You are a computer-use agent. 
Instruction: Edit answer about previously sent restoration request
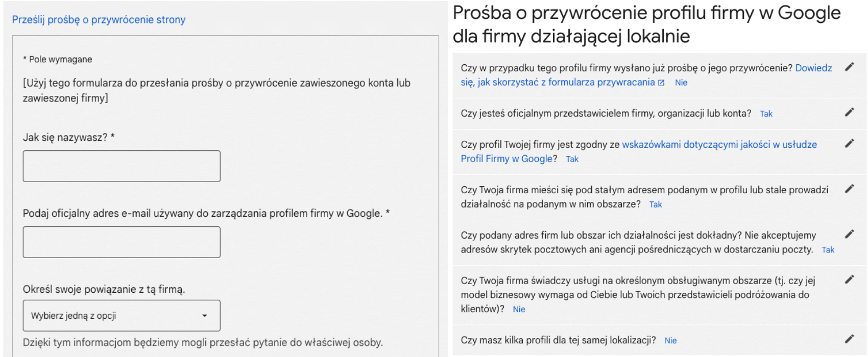coord(849,67)
